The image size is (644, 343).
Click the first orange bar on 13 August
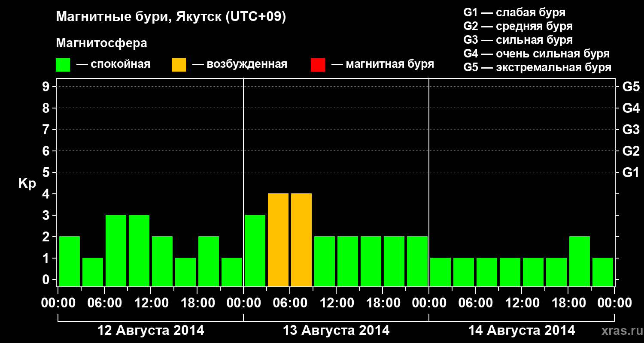(278, 240)
